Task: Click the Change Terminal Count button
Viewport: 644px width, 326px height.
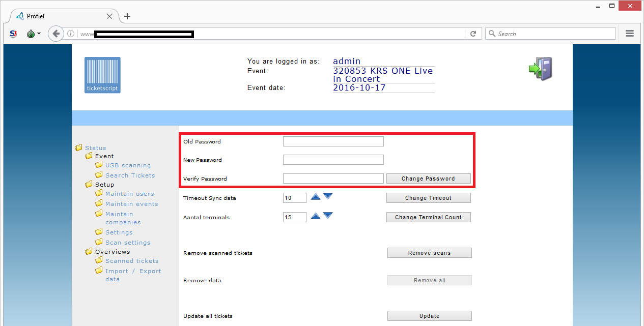Action: point(428,217)
